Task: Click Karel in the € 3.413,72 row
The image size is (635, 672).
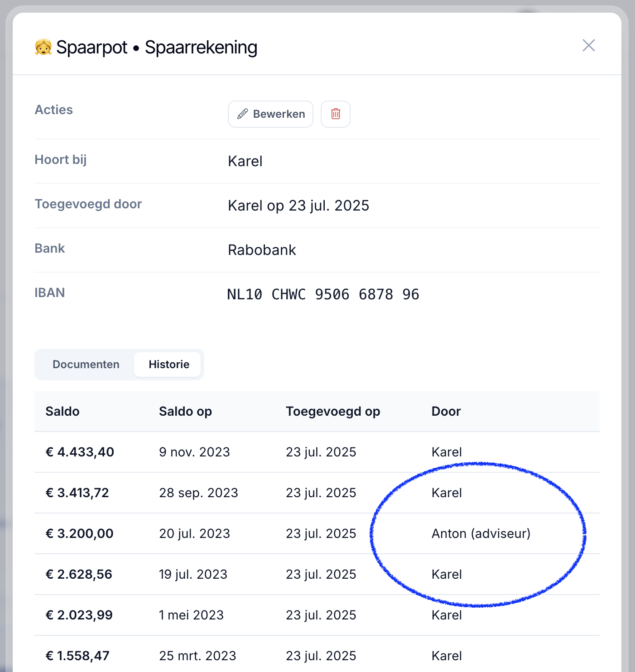Action: coord(447,493)
